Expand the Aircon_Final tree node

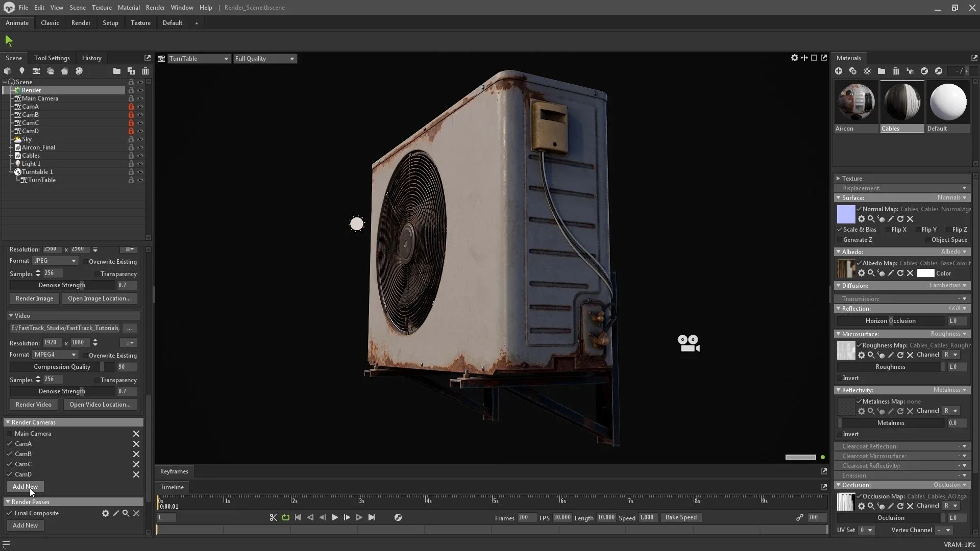(x=11, y=147)
